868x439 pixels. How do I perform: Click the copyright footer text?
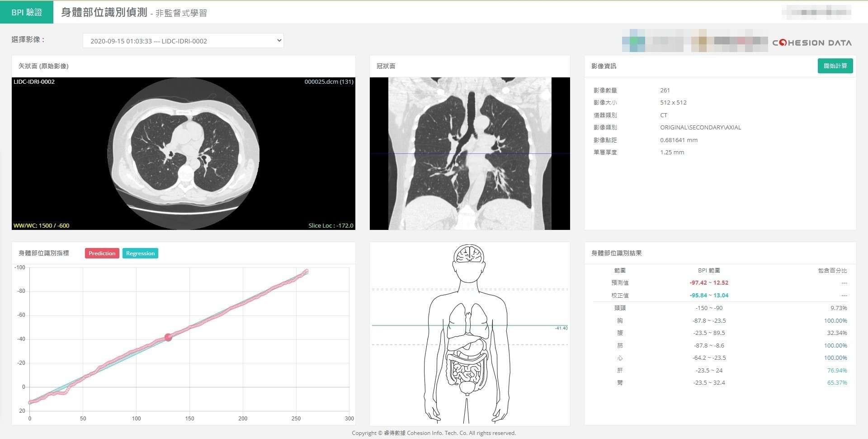click(x=434, y=433)
